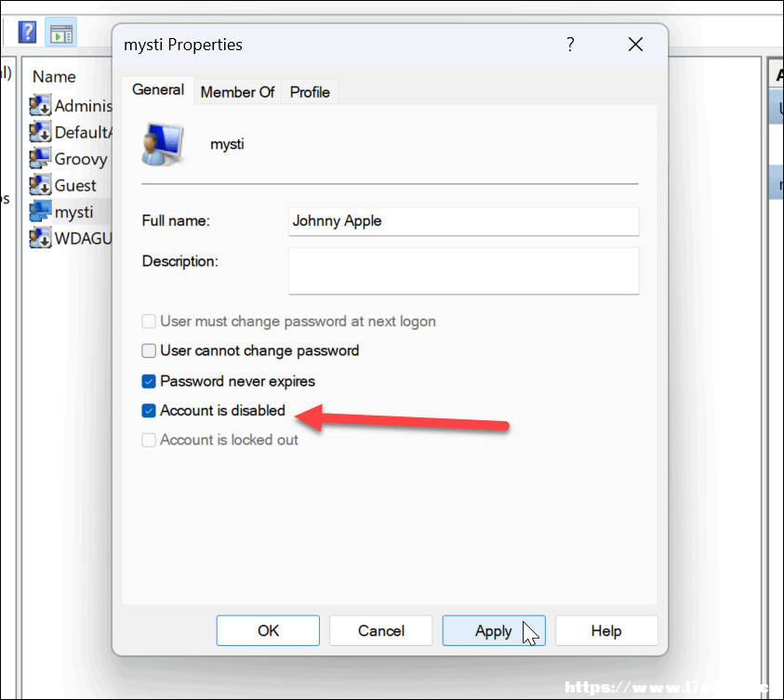Switch to the General tab

(x=158, y=90)
